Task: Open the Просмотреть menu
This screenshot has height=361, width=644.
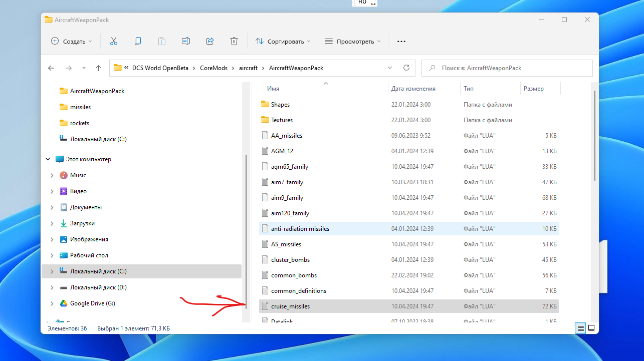Action: 352,41
